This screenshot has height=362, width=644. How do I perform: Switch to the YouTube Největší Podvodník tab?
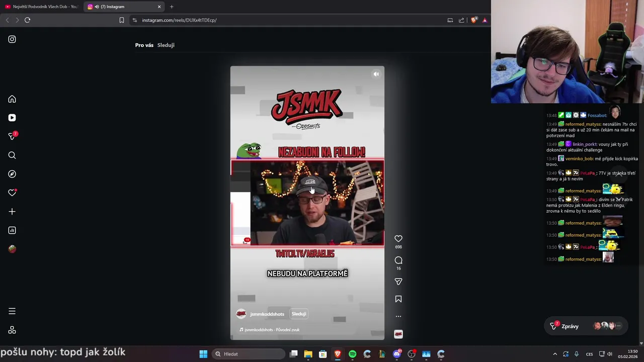coord(41,7)
